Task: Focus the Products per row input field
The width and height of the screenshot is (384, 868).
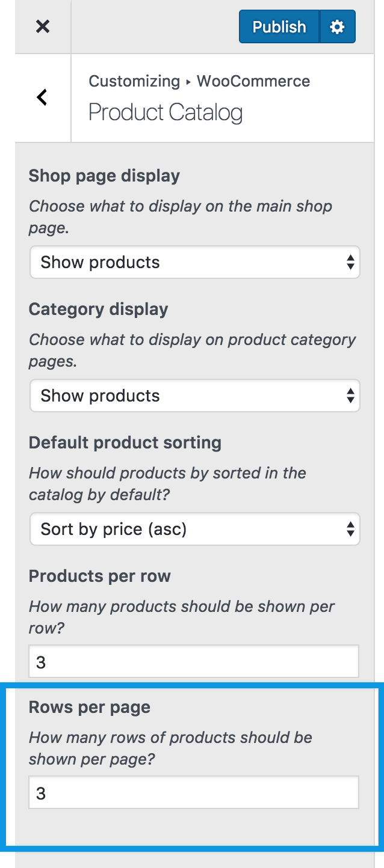Action: point(194,662)
